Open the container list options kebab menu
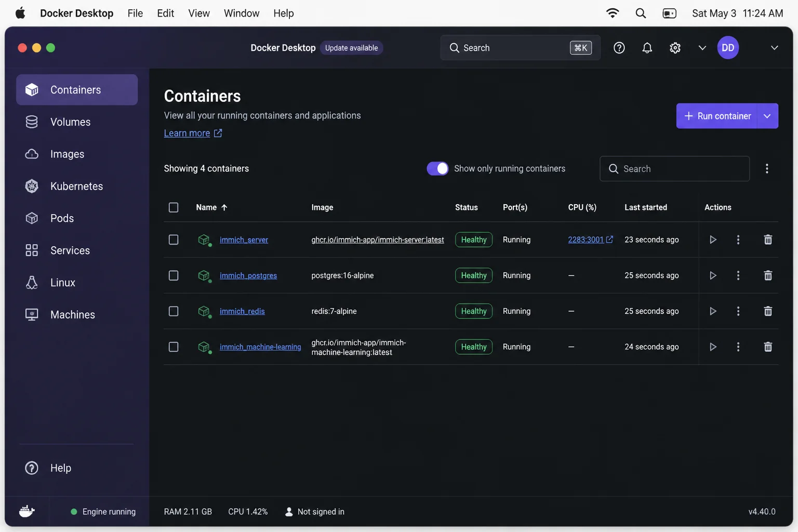Viewport: 798px width, 532px height. tap(767, 168)
